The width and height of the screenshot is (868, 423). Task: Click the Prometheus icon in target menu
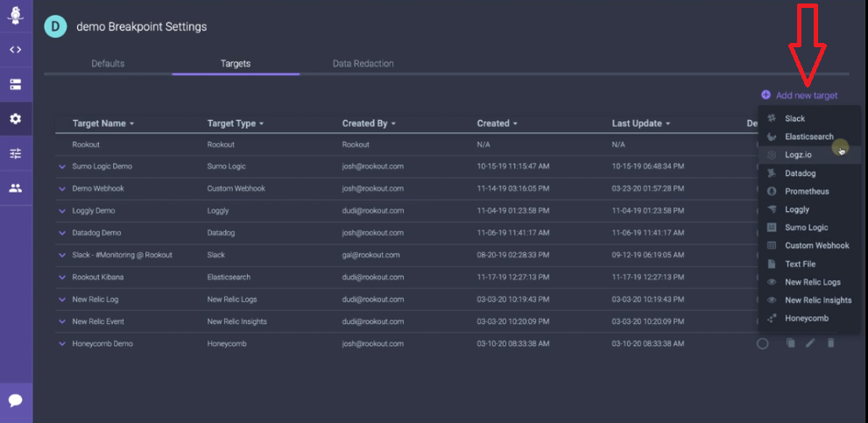click(772, 191)
